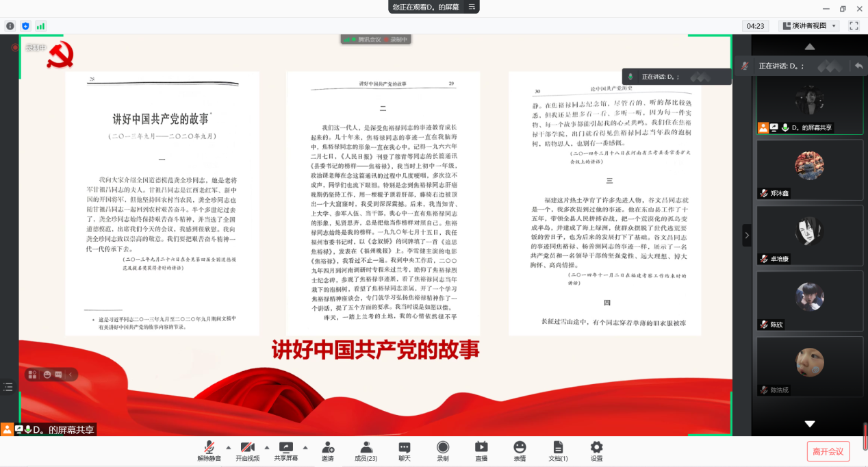The height and width of the screenshot is (467, 868).
Task: Unmute microphone with 解除静音 button
Action: [x=209, y=451]
